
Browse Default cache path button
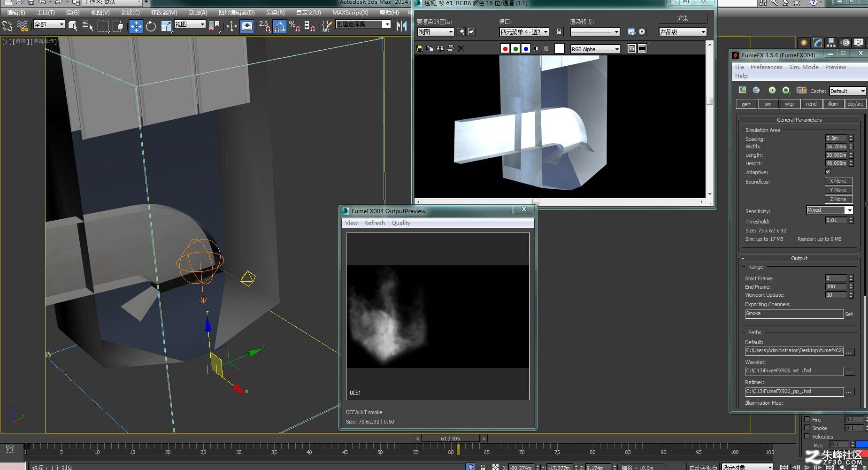[x=849, y=351]
